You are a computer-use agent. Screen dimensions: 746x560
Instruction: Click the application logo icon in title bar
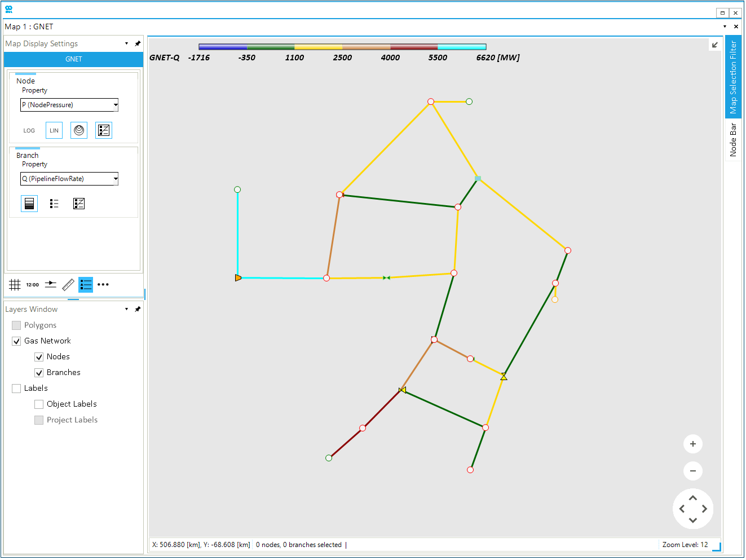coord(8,9)
